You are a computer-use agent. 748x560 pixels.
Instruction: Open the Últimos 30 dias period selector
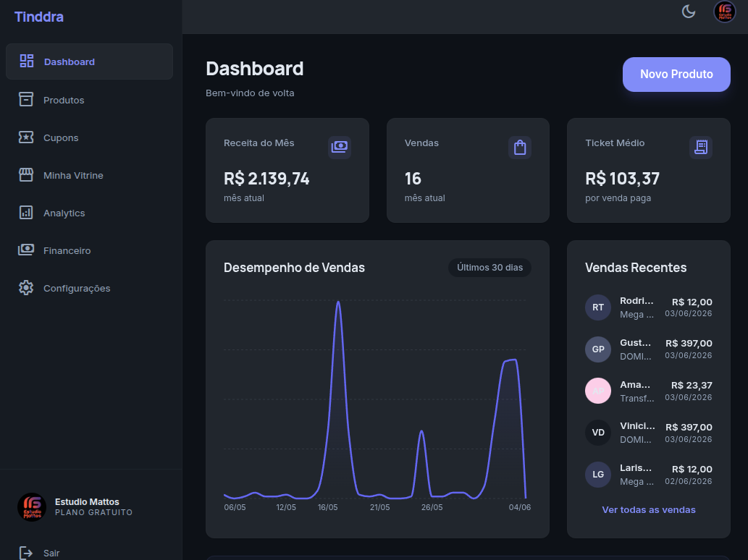click(490, 268)
